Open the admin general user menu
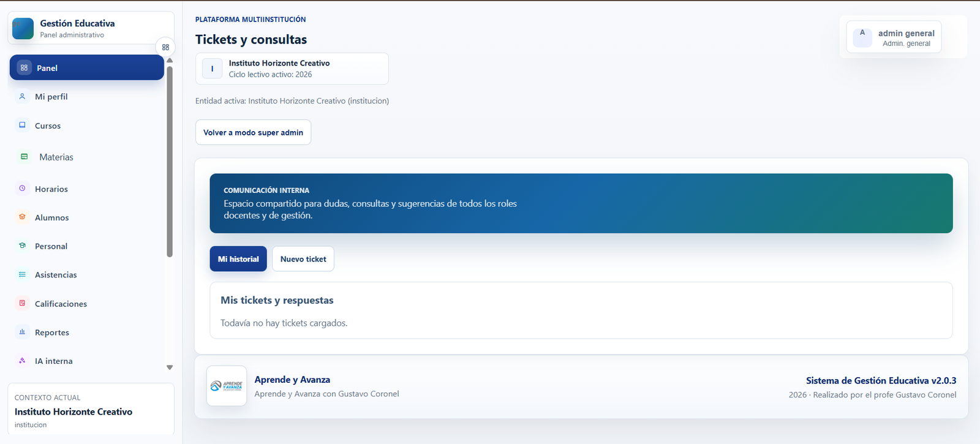 point(894,37)
